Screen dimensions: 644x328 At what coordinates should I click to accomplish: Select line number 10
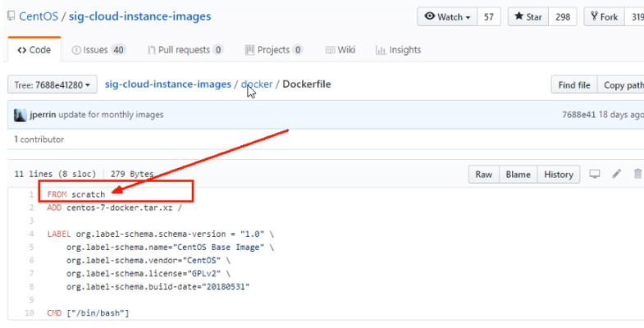(30, 313)
